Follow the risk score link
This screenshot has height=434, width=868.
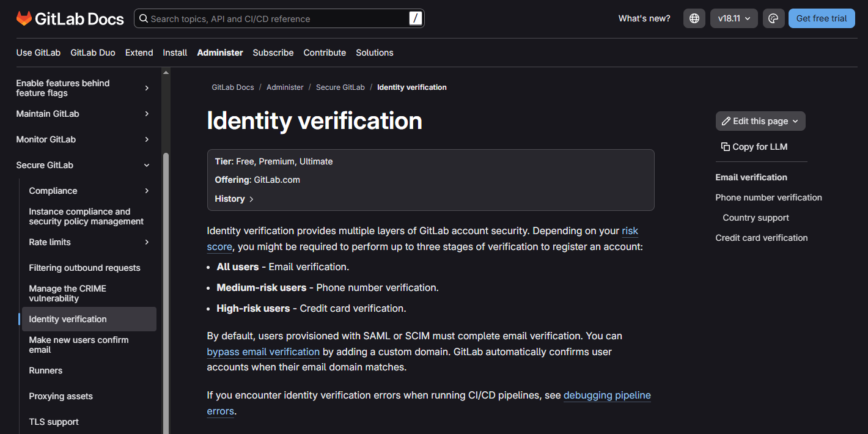click(x=630, y=231)
